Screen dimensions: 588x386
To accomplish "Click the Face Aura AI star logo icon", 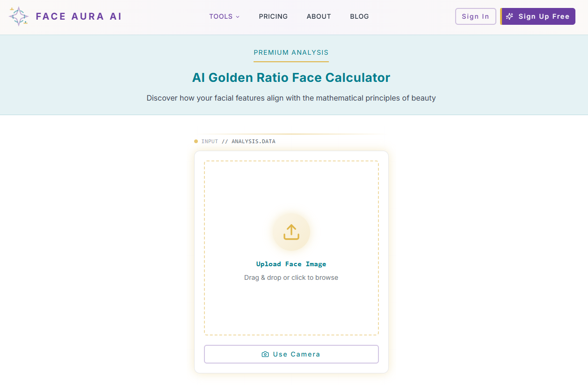I will pos(19,16).
